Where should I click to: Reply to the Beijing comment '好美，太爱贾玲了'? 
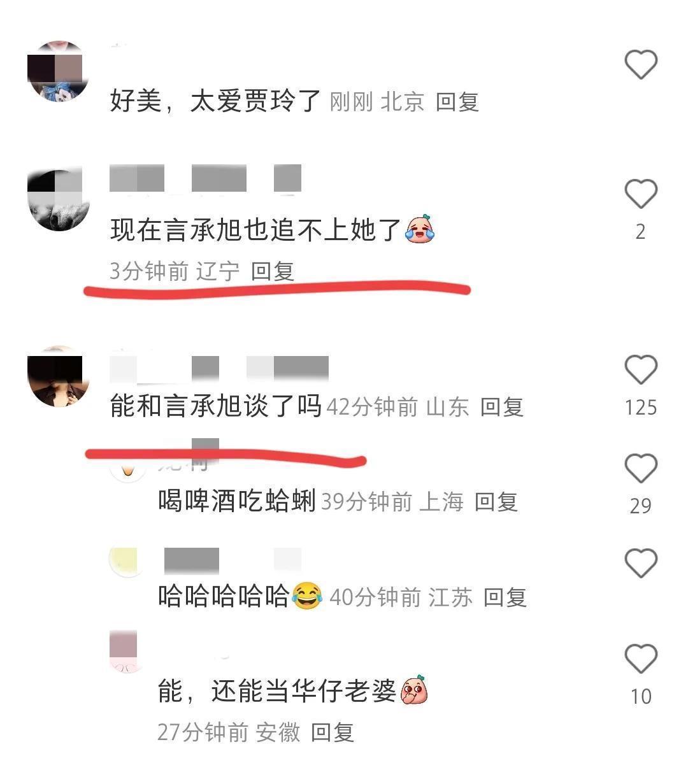(x=457, y=102)
